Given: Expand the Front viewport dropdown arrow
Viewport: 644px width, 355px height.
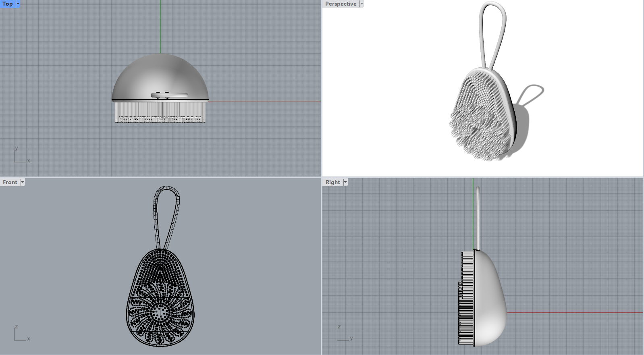Looking at the screenshot, I should point(23,182).
